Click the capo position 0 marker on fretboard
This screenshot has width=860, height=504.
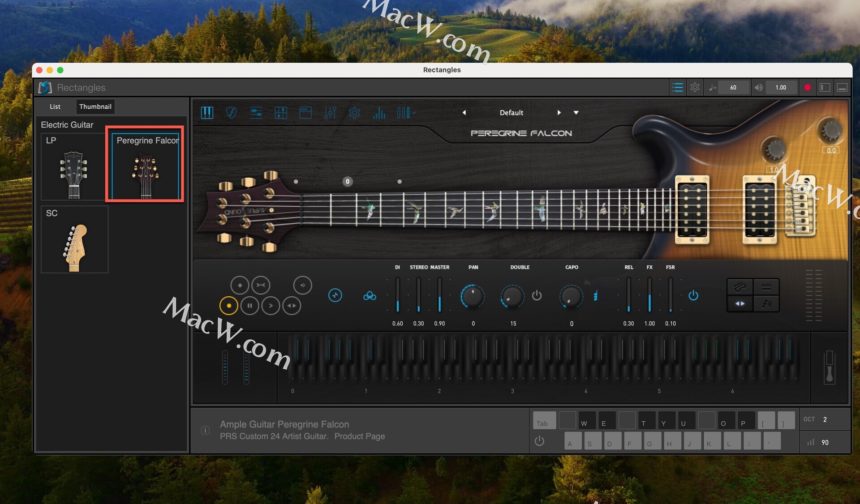(348, 181)
